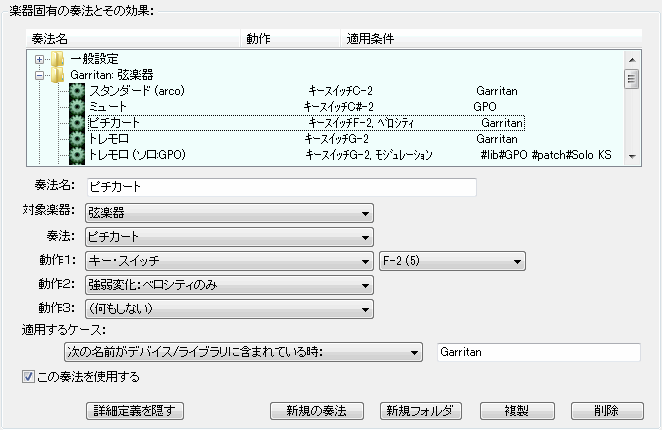Click the Garritan: 弦楽器 folder icon
Image resolution: width=662 pixels, height=430 pixels.
point(57,75)
